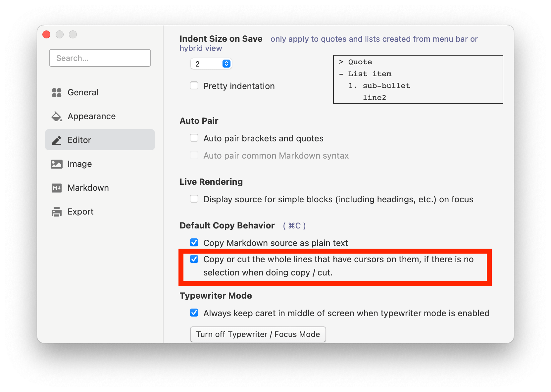Enable the Pretty indentation checkbox
Screen dimensions: 551x392
point(194,86)
